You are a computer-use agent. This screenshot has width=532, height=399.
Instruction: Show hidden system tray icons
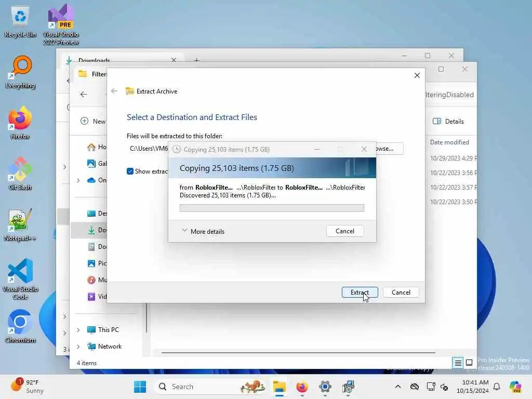pos(398,387)
